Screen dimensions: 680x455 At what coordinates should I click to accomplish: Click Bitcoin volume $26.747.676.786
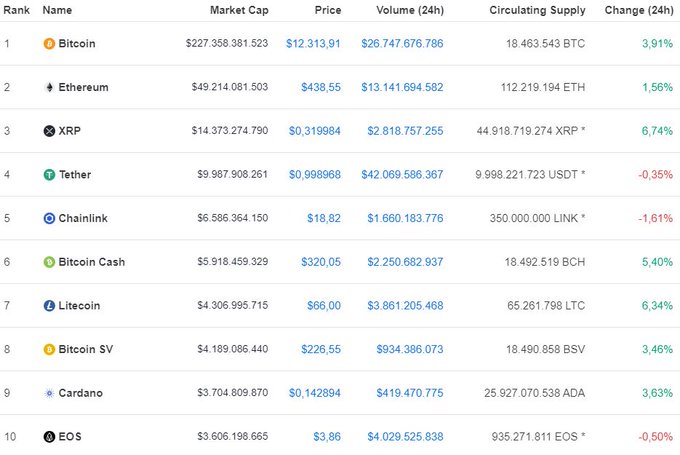pos(402,44)
